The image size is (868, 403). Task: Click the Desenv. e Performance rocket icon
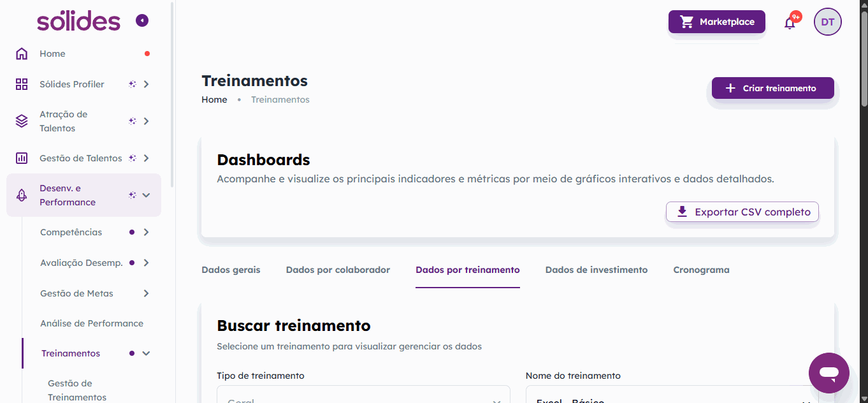22,195
